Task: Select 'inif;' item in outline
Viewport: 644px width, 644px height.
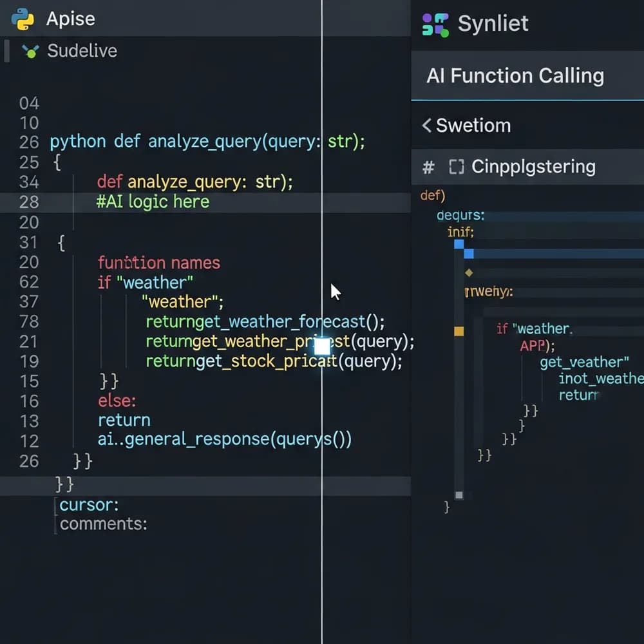Action: (x=460, y=232)
